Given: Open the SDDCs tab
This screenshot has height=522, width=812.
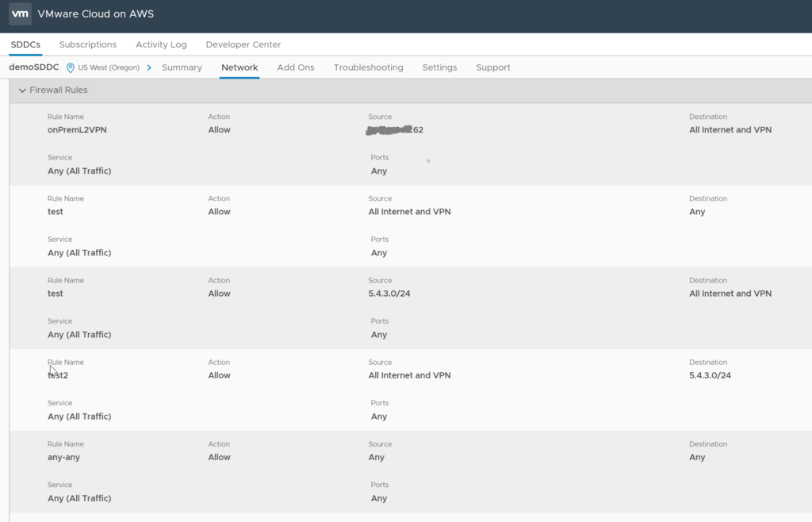Looking at the screenshot, I should (25, 44).
